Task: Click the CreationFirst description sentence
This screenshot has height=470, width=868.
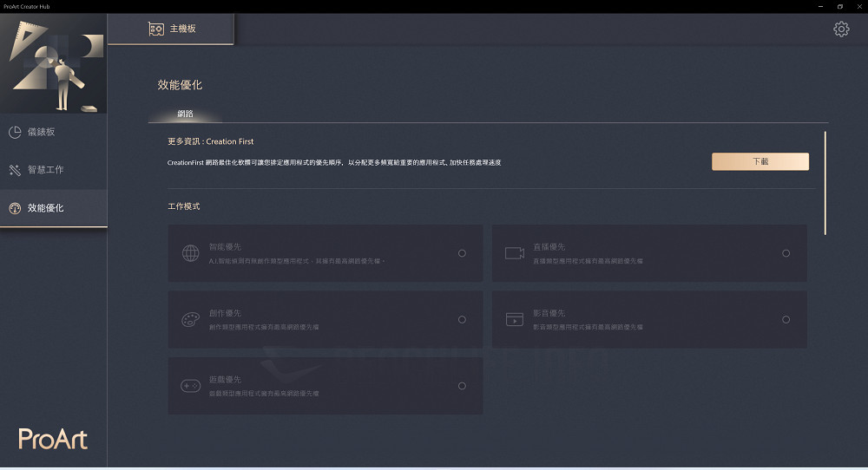Action: [334, 162]
